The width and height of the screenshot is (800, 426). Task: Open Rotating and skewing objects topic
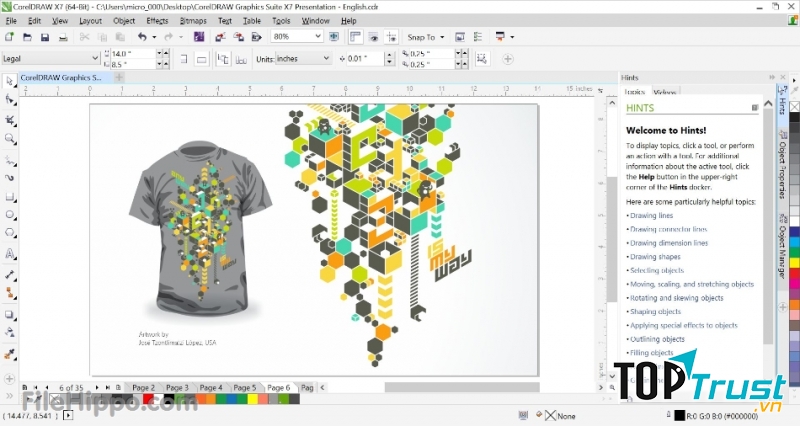(677, 298)
